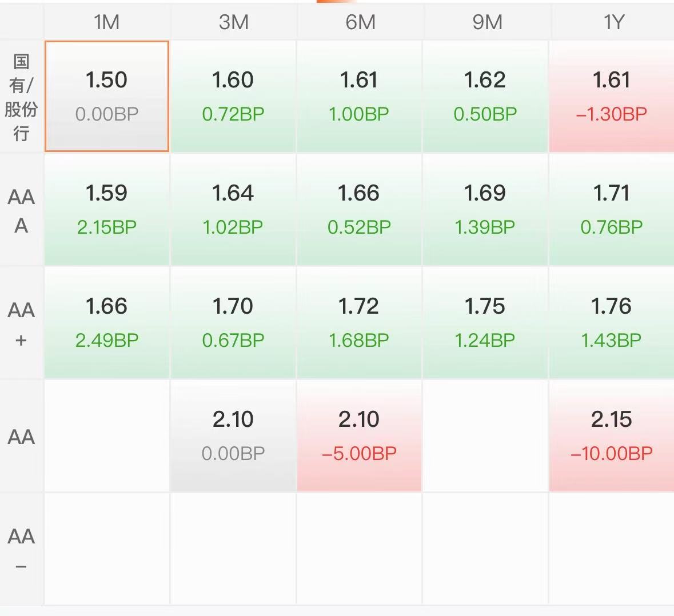Select the AA- rating row label
674x616 pixels.
coord(22,550)
